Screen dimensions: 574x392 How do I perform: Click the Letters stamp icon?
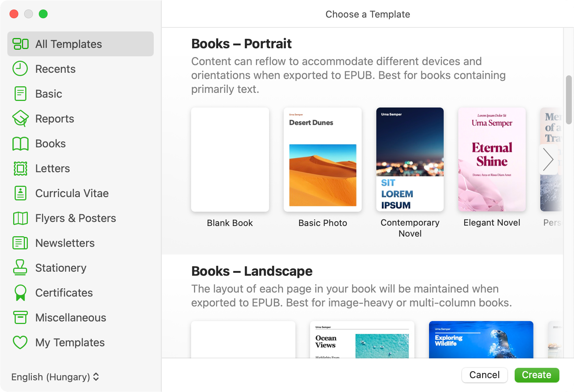point(20,169)
